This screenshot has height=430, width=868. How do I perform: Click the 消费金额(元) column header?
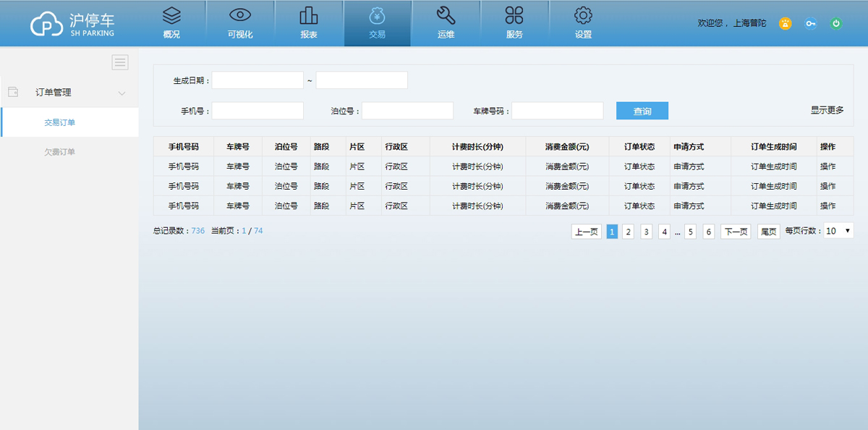(x=567, y=146)
